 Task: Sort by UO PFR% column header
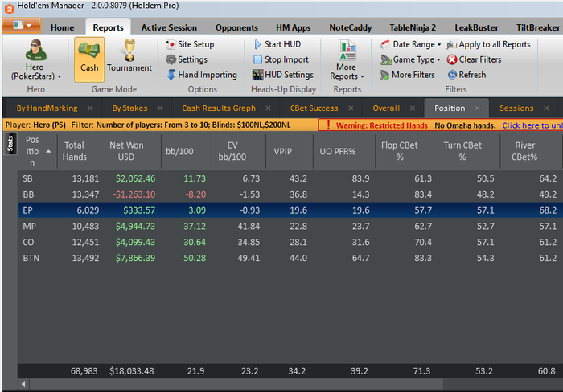(344, 151)
